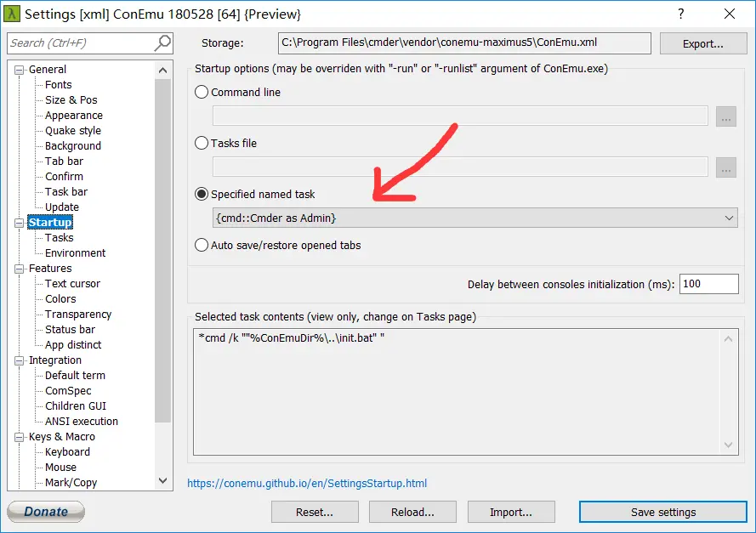Open Task bar settings page
Screen dimensions: 756x533
(66, 192)
